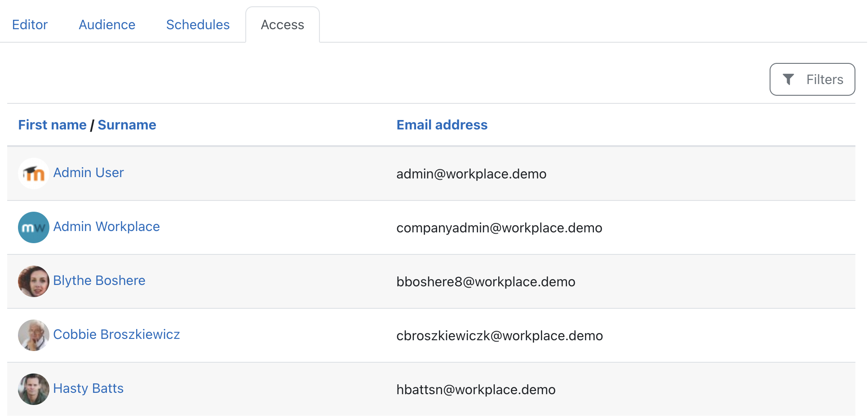868x418 pixels.
Task: Click Hasty Batts's profile photo
Action: pyautogui.click(x=33, y=389)
